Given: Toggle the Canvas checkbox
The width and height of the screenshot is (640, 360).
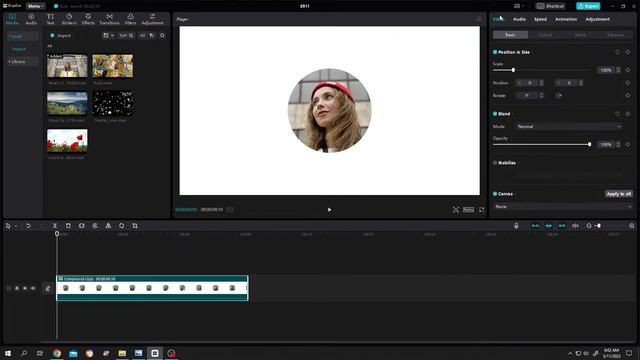Looking at the screenshot, I should point(495,194).
